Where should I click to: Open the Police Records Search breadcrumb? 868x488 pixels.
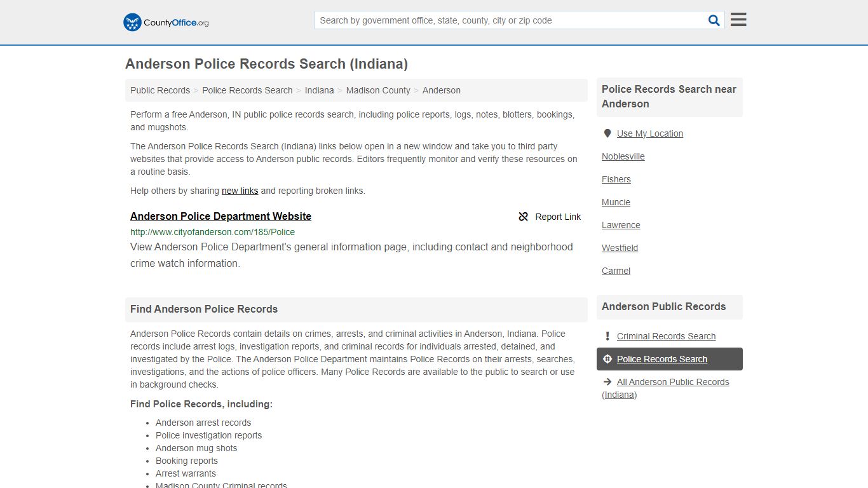(x=247, y=90)
